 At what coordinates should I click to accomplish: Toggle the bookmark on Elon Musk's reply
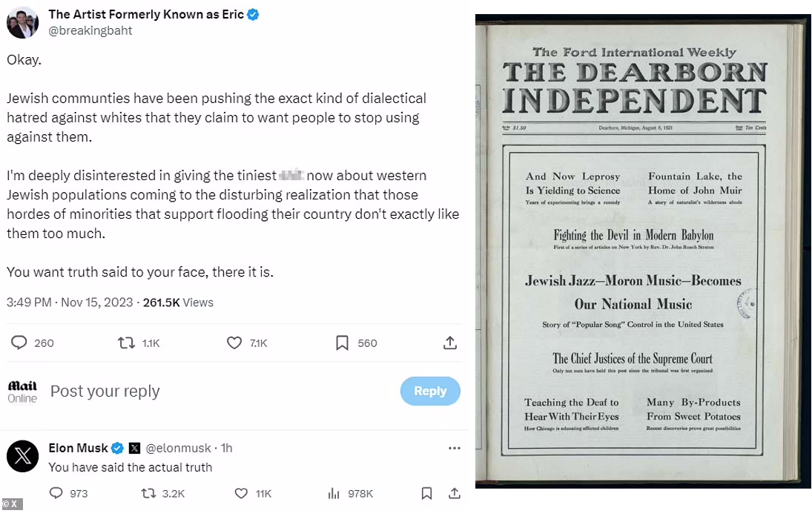(426, 493)
